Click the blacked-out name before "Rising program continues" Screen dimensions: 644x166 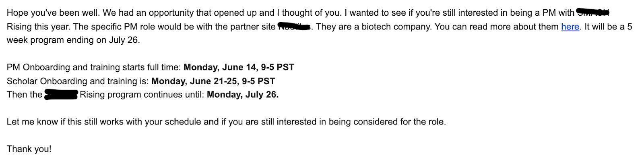61,95
